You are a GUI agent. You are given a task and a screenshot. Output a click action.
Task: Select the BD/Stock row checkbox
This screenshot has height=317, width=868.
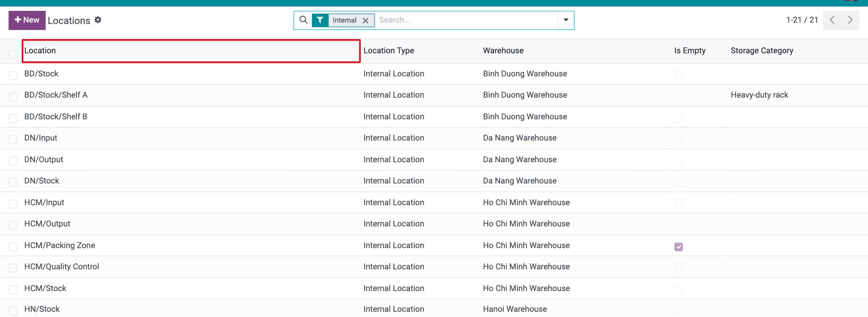point(13,75)
